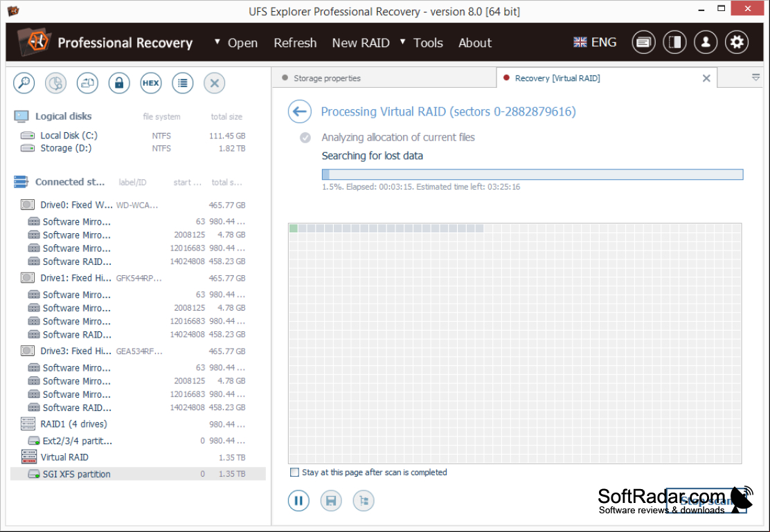The height and width of the screenshot is (532, 770).
Task: Click the Refresh menu item
Action: [x=295, y=43]
